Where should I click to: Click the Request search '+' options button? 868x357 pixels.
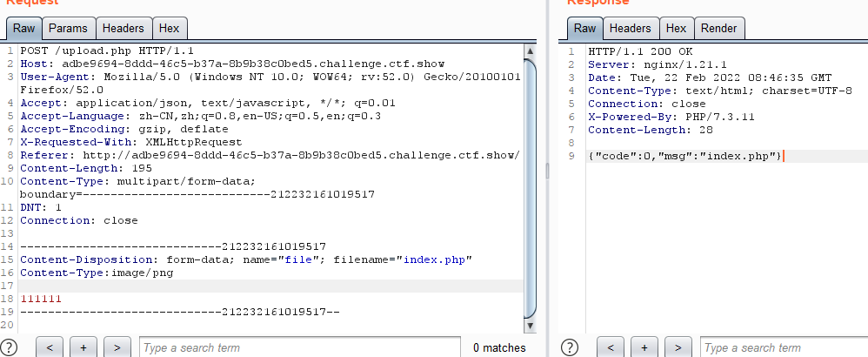pyautogui.click(x=83, y=347)
